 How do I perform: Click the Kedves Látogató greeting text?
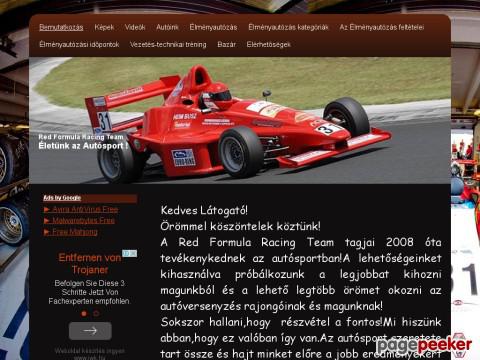204,210
